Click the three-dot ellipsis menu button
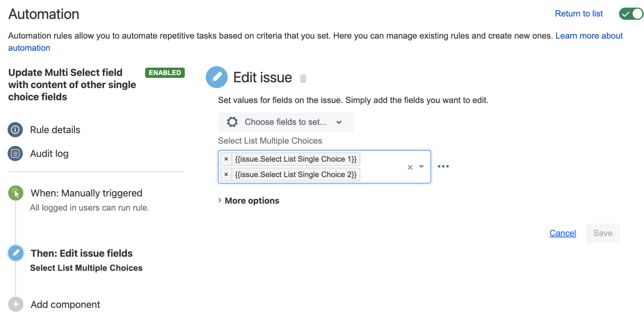 click(x=443, y=166)
